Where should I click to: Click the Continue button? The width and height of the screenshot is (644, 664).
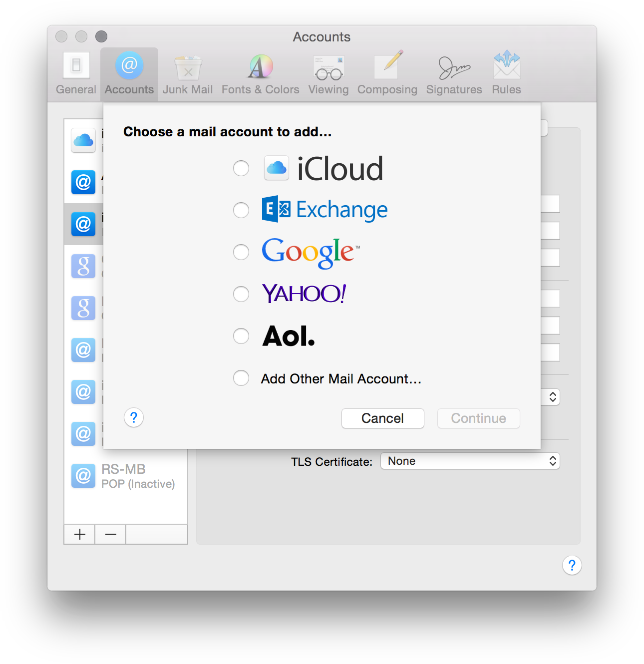pyautogui.click(x=479, y=418)
